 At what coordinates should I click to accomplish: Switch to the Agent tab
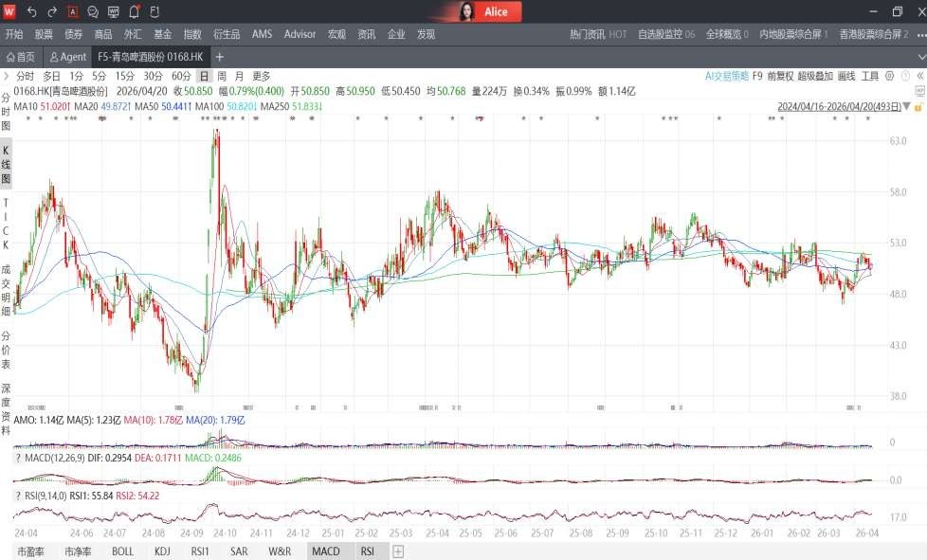click(x=67, y=57)
